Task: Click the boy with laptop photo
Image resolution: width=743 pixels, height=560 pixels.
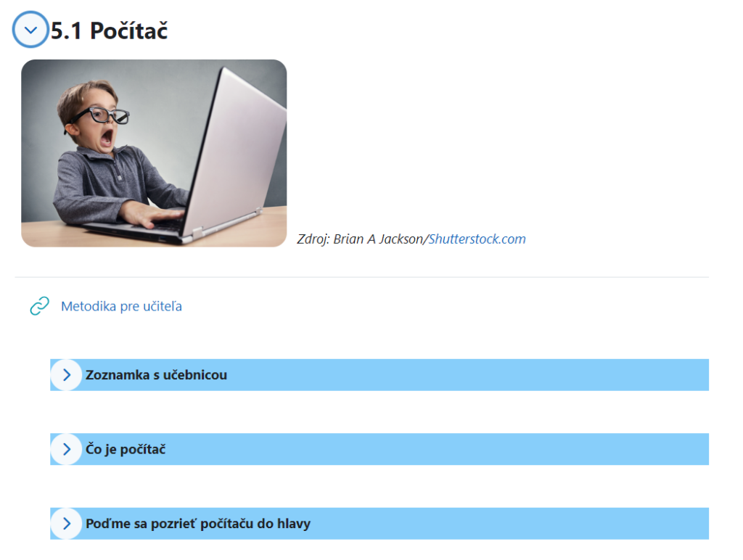Action: pos(154,153)
